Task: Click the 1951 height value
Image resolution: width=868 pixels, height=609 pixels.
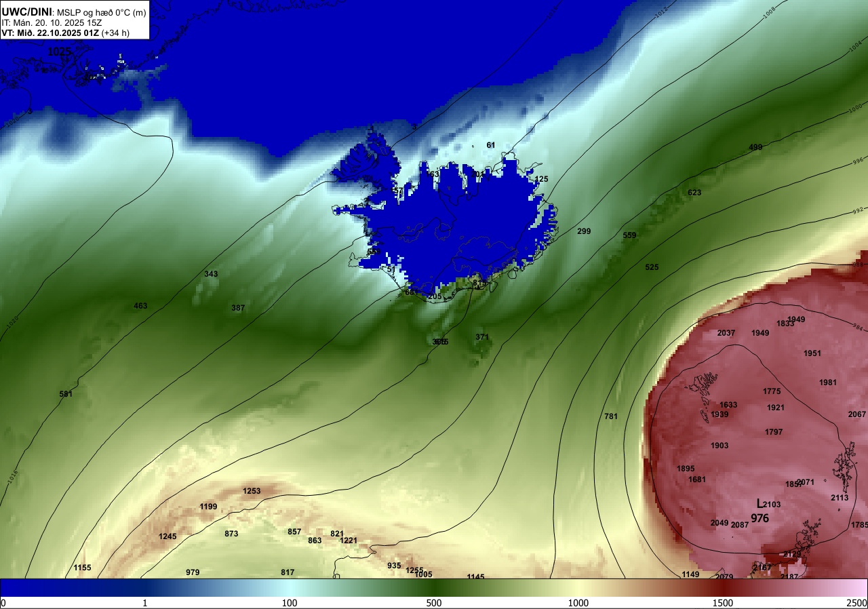Action: [x=812, y=353]
